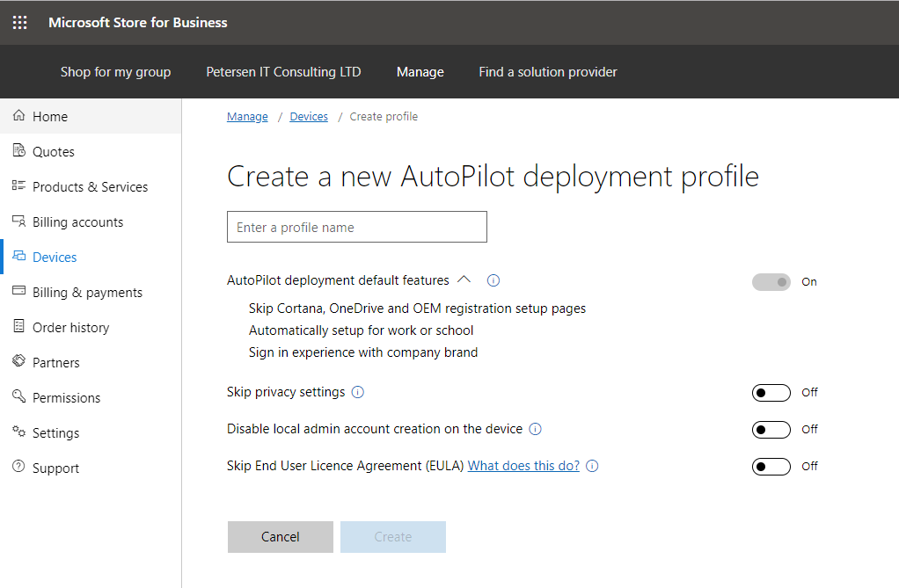
Task: Click the 'Create profile' breadcrumb text
Action: [384, 116]
